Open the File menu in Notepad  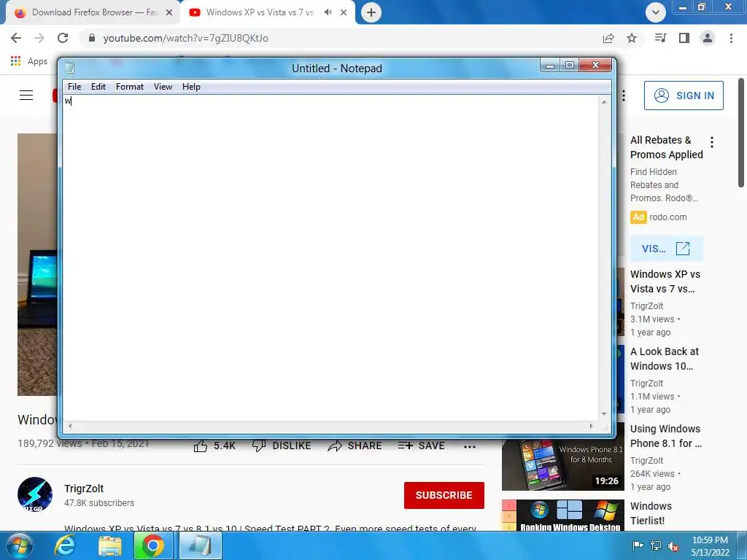(x=74, y=87)
